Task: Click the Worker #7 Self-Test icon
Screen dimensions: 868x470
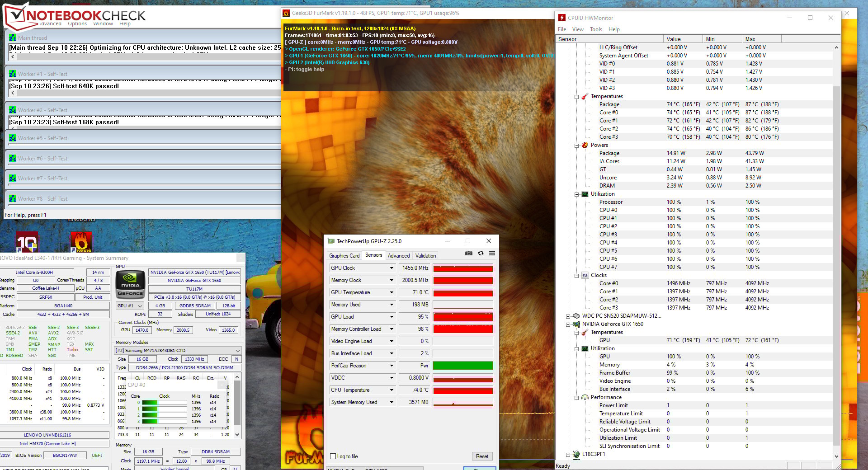Action: [13, 179]
